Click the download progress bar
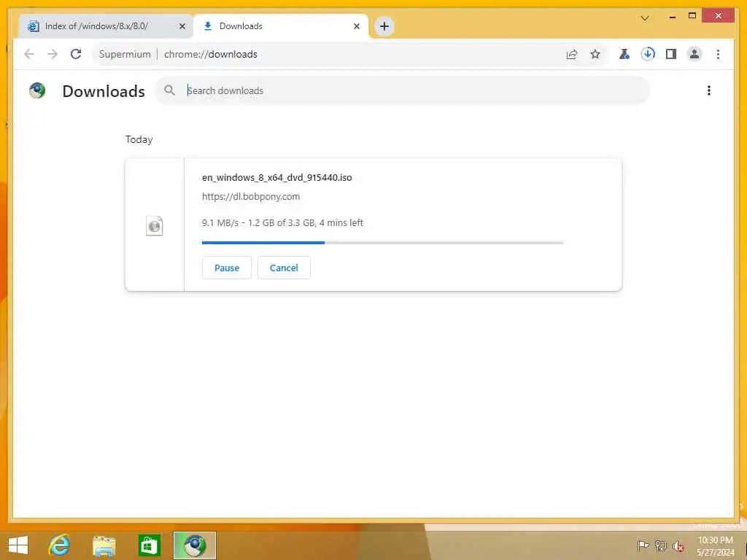 [x=382, y=243]
